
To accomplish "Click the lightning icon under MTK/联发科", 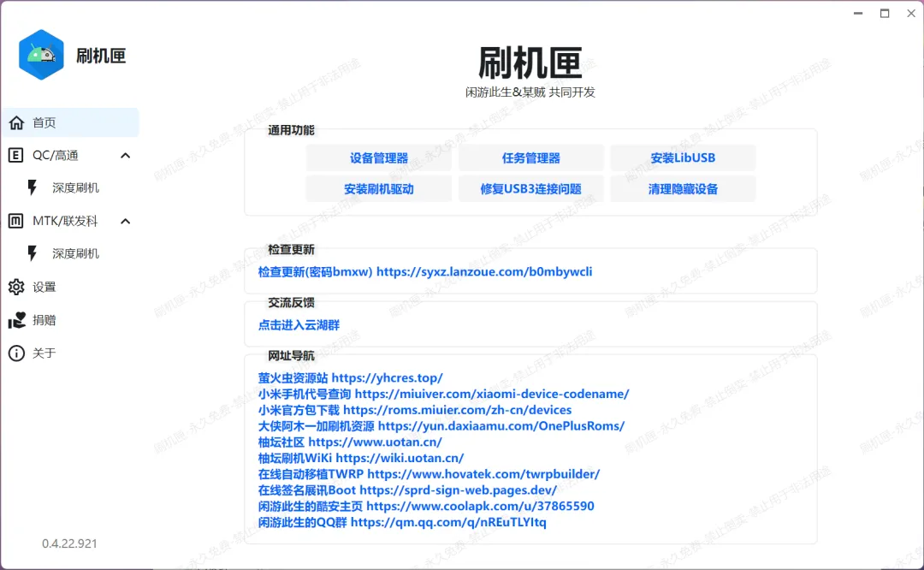I will (33, 253).
